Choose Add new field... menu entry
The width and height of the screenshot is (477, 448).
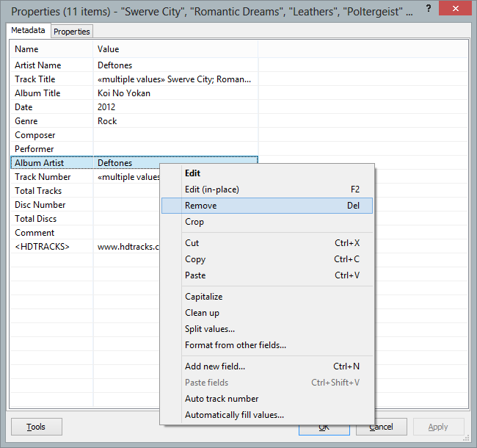tap(267, 366)
